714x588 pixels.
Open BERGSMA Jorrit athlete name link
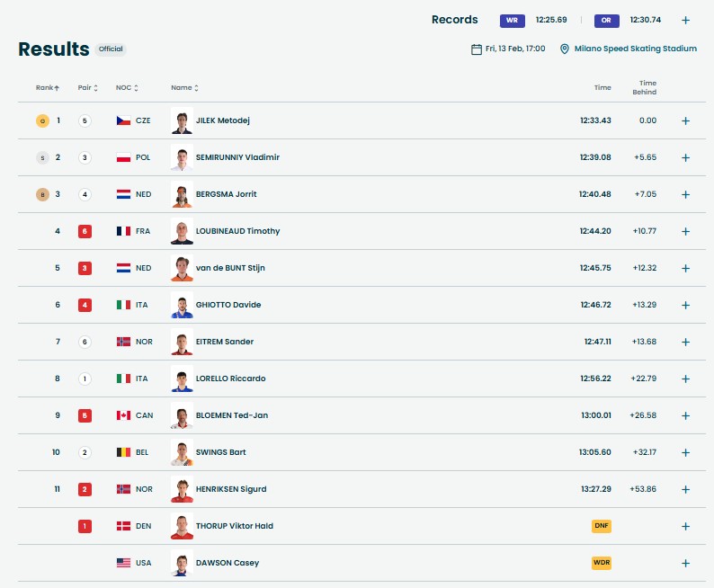(226, 194)
